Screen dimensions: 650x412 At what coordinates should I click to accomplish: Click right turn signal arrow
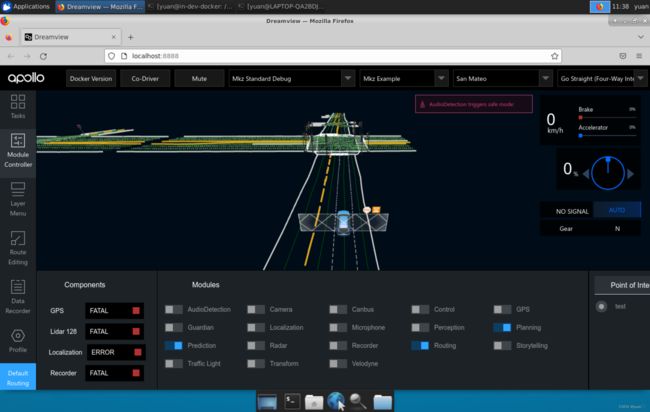(630, 174)
